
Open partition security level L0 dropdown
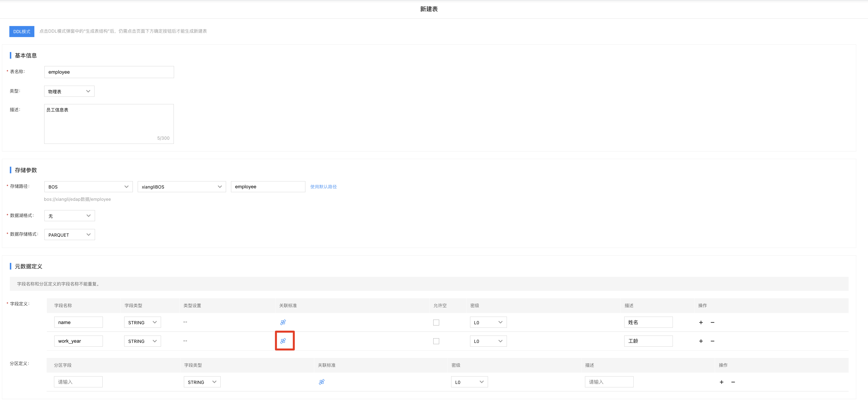[469, 382]
